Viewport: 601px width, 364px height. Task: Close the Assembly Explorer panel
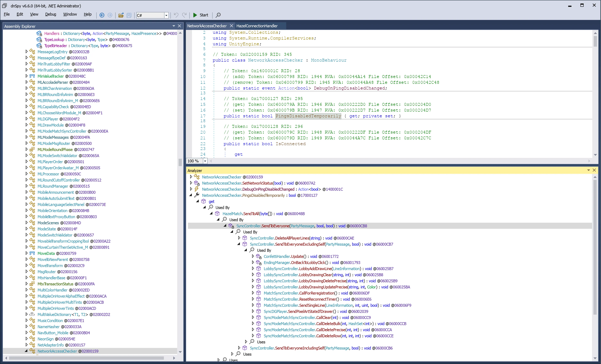pos(180,26)
